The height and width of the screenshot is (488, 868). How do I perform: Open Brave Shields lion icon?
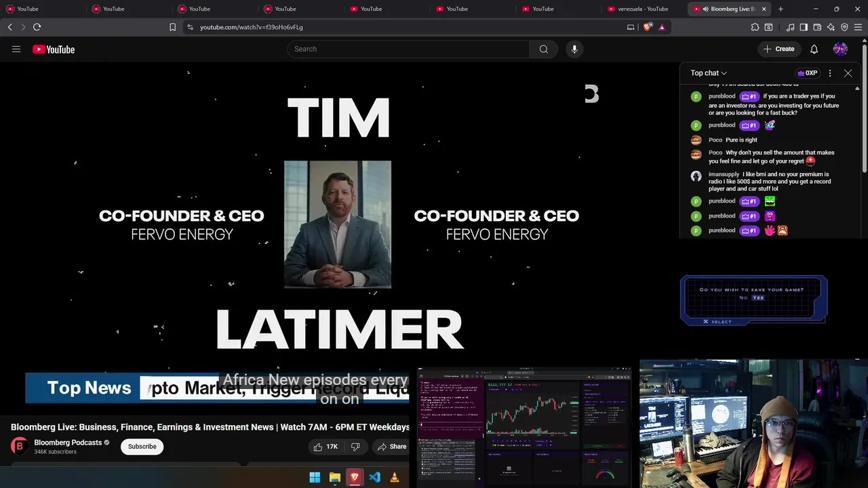point(648,27)
